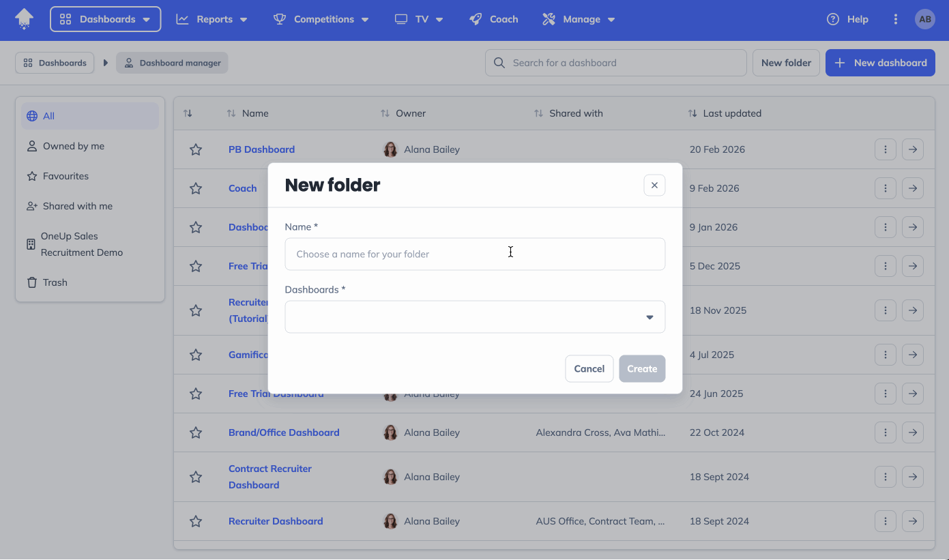Toggle favourite star for Recruiter Dashboard

[x=196, y=521]
